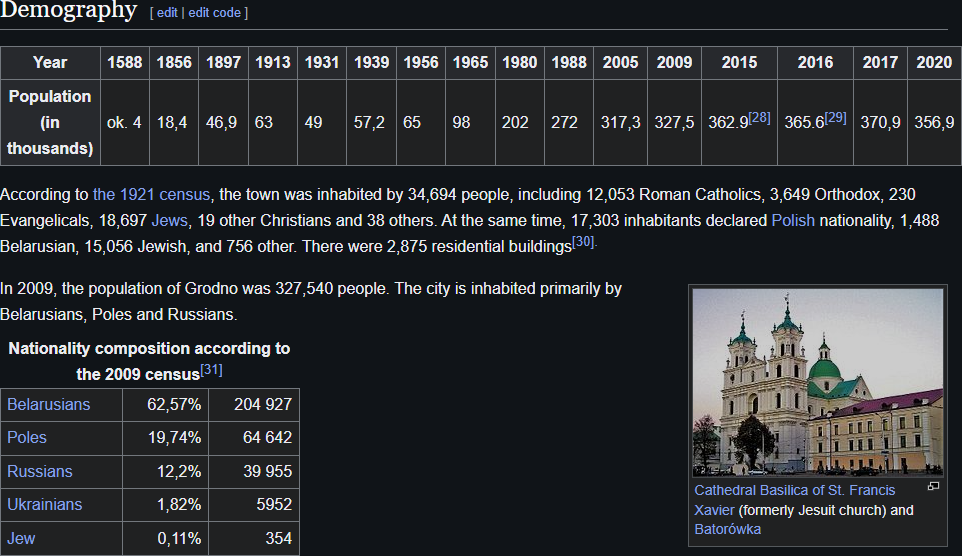
Task: Open the 'Russians' link in the nationality table
Action: tap(39, 471)
